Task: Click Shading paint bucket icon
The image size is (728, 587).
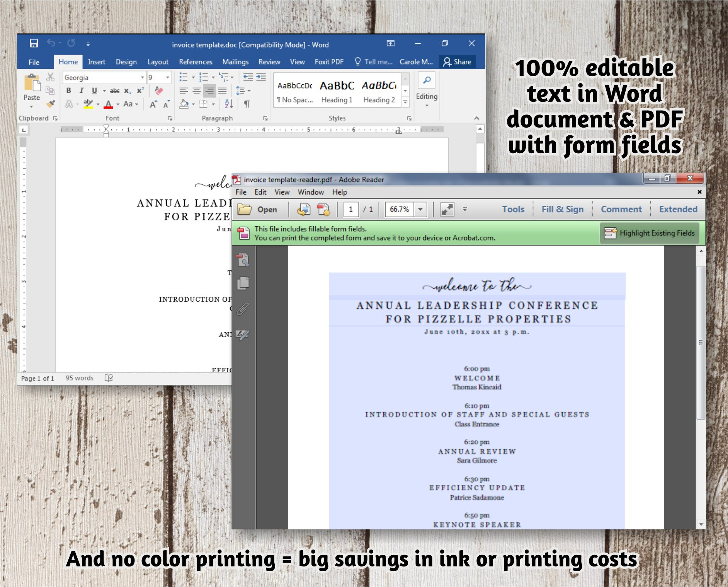Action: pyautogui.click(x=184, y=104)
